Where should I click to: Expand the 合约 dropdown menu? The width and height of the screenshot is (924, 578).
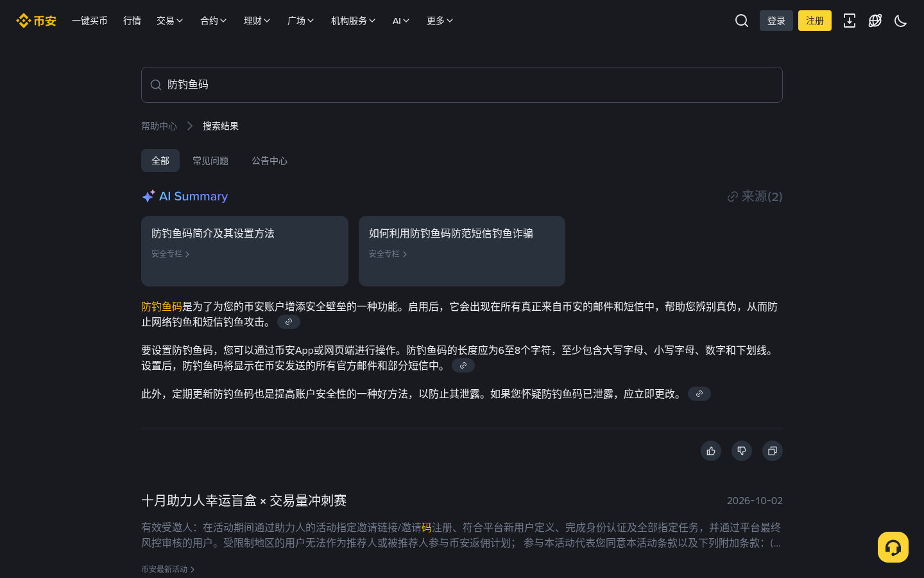pos(214,21)
